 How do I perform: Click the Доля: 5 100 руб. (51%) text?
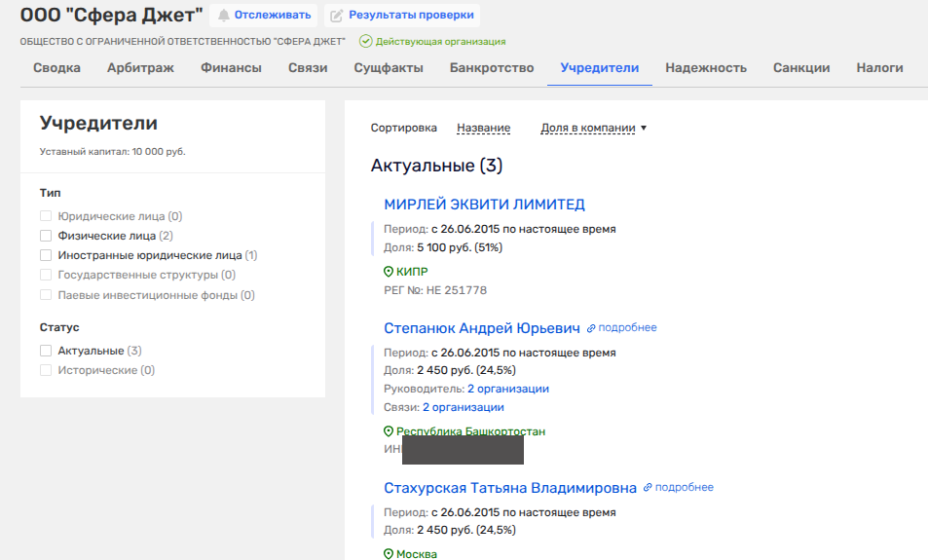(x=443, y=247)
